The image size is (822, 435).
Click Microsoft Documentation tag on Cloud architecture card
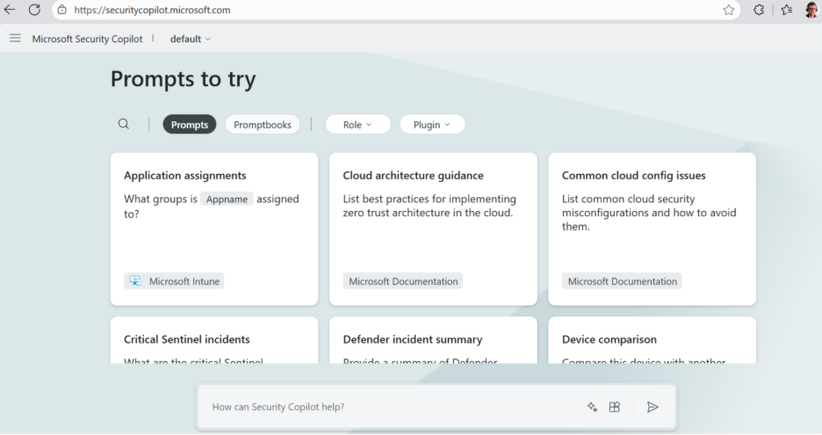pyautogui.click(x=403, y=281)
